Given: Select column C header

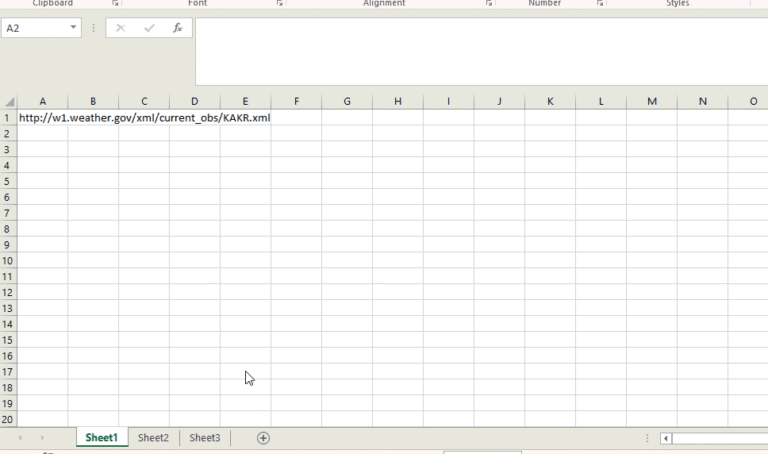Looking at the screenshot, I should click(144, 101).
